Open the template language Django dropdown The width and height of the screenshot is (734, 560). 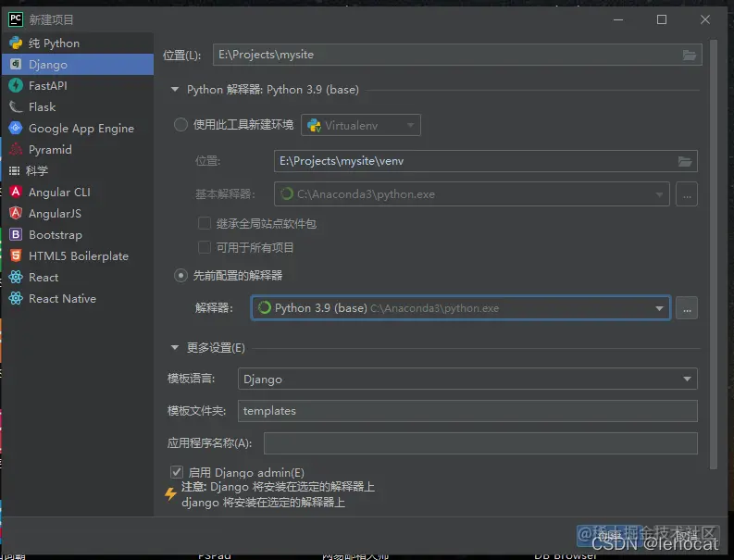coord(467,379)
